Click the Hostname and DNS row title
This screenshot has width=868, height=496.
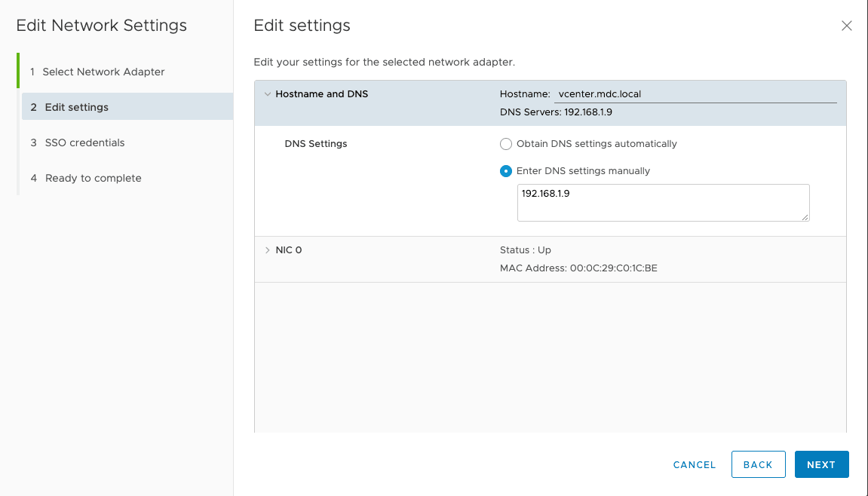point(322,94)
